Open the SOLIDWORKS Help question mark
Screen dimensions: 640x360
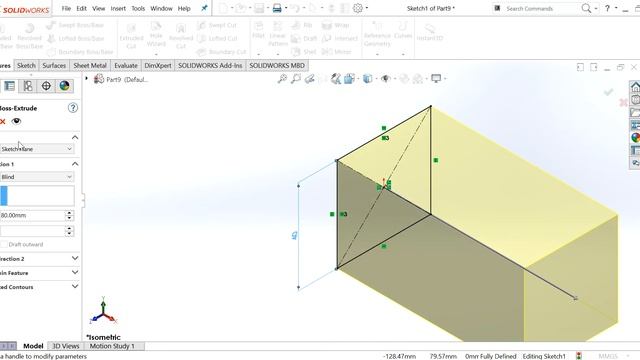[x=607, y=8]
